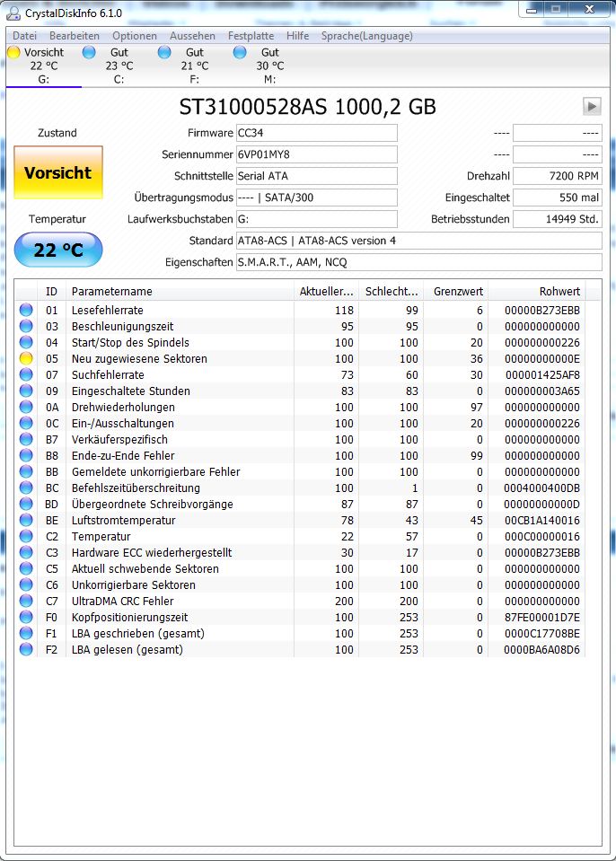The image size is (616, 861).
Task: Click the Betriebsstunden field 14949 Std.
Action: [558, 219]
